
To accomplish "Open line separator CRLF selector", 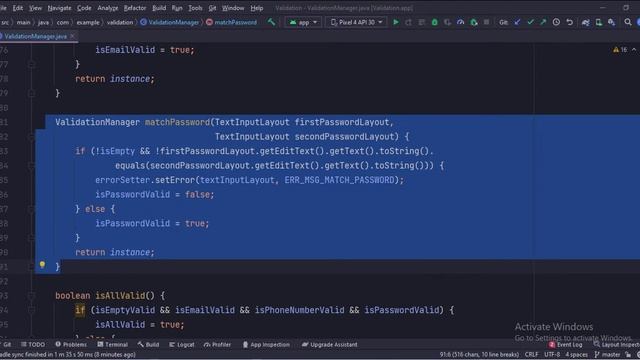I will pos(531,354).
